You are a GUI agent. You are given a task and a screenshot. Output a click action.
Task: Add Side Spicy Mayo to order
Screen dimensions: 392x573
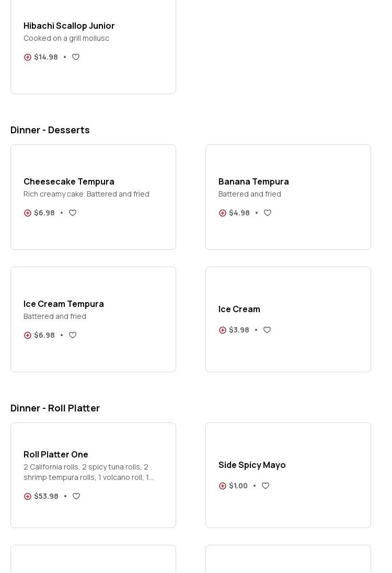point(223,486)
